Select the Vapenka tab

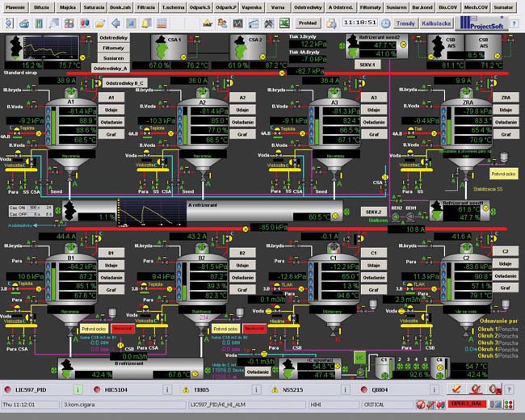click(x=251, y=7)
